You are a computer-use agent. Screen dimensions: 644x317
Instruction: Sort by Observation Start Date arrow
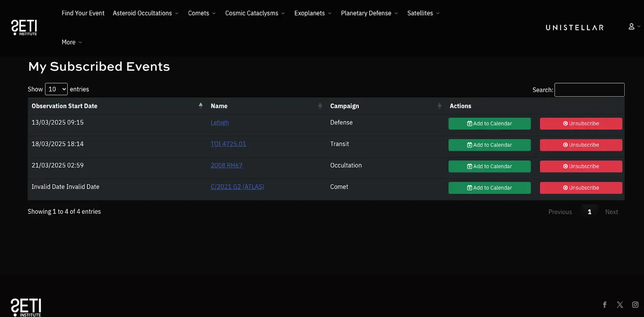(201, 106)
